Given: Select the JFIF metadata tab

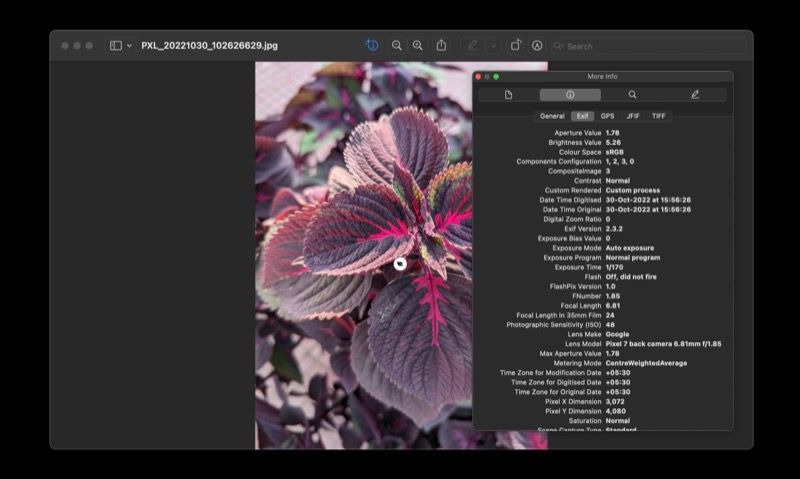Looking at the screenshot, I should 632,116.
